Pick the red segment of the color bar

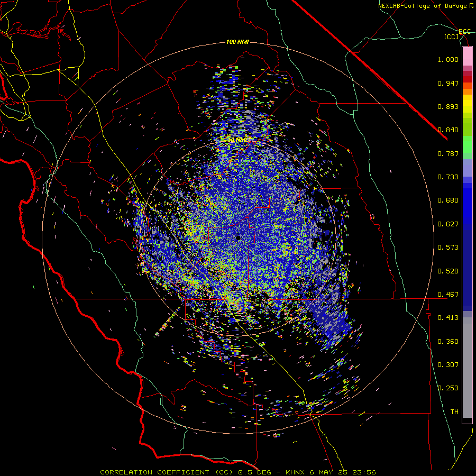tap(467, 79)
